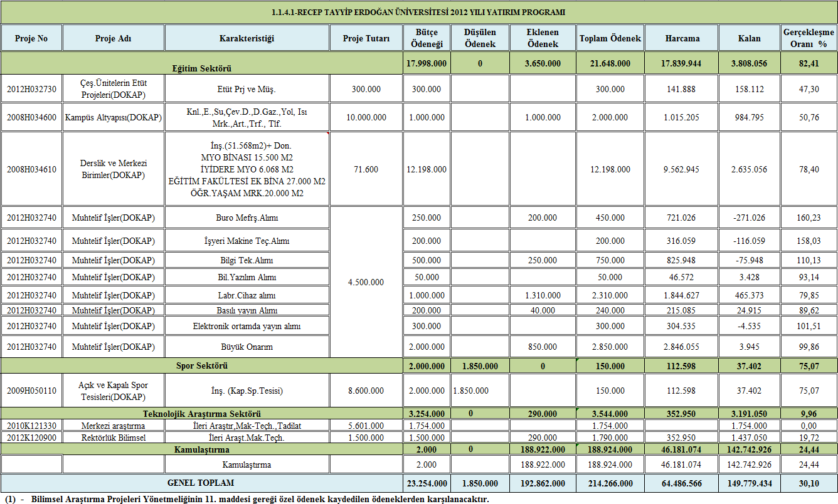Click project number '2012H032730'
The height and width of the screenshot is (504, 838).
click(x=31, y=89)
